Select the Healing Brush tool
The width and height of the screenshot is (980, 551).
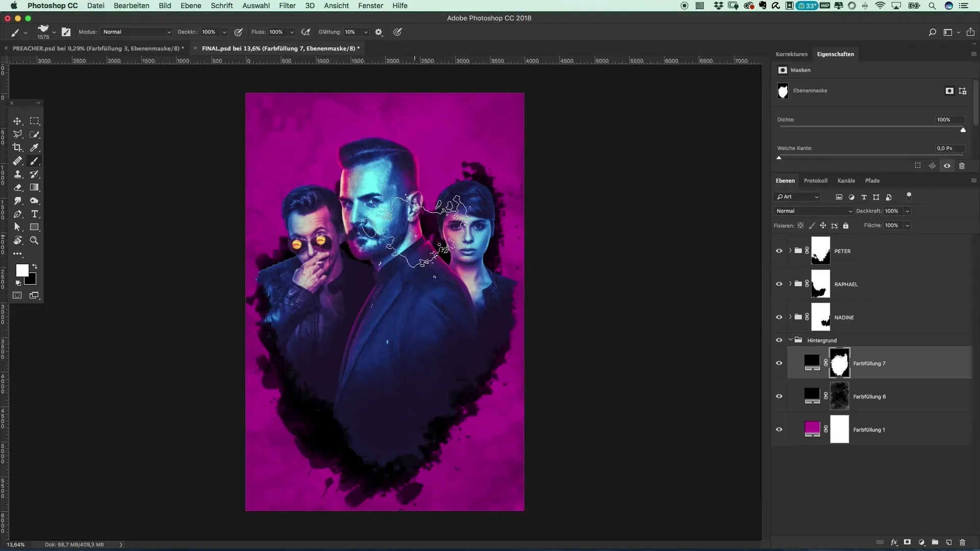(x=17, y=161)
